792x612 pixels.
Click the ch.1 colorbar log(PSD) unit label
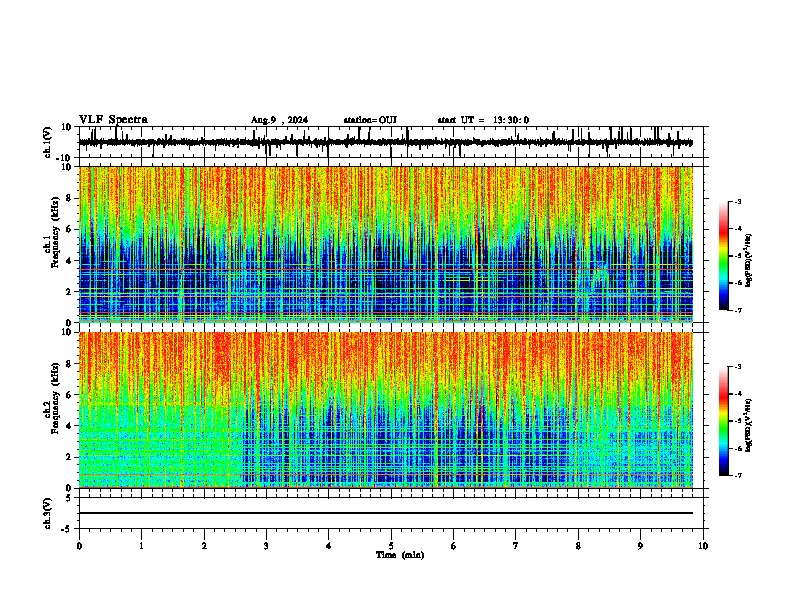(x=748, y=261)
